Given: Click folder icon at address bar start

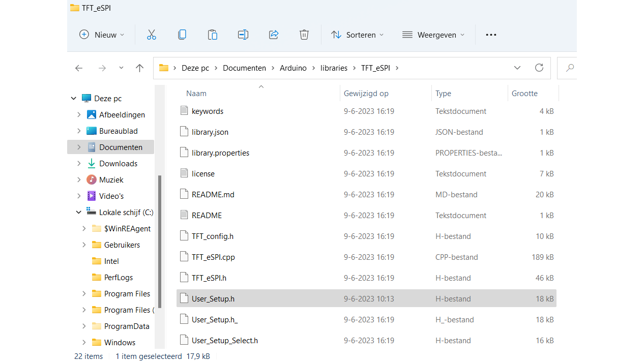Looking at the screenshot, I should [164, 68].
